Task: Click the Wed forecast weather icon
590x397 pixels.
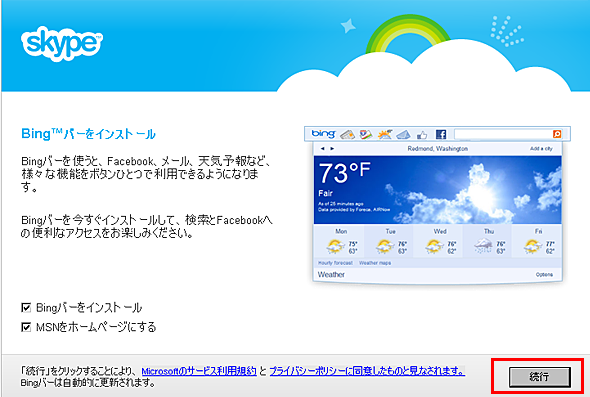Action: [434, 247]
